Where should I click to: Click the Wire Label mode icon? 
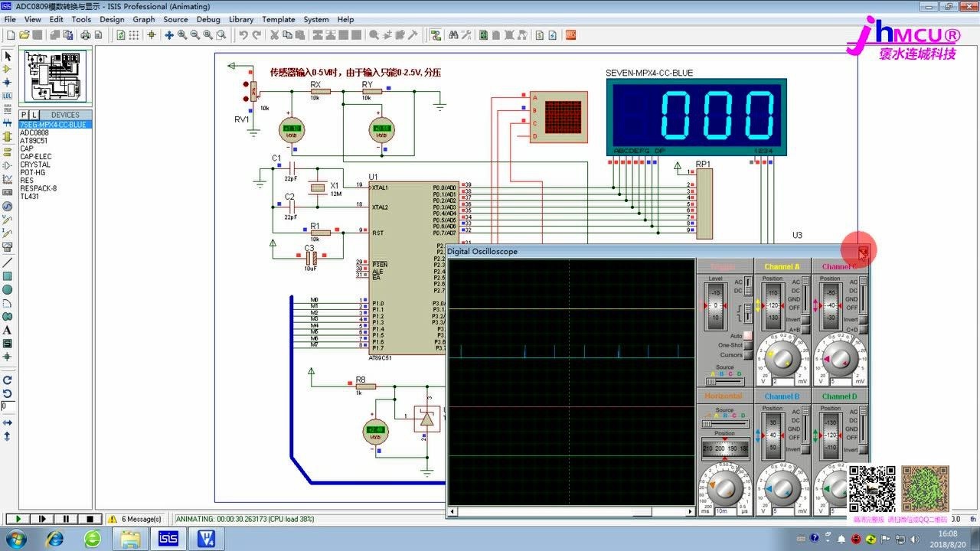coord(8,96)
